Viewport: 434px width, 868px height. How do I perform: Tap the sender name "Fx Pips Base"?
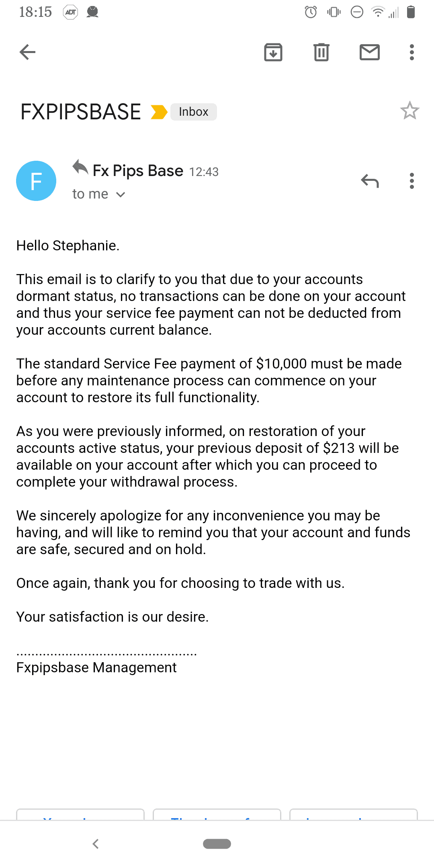138,171
